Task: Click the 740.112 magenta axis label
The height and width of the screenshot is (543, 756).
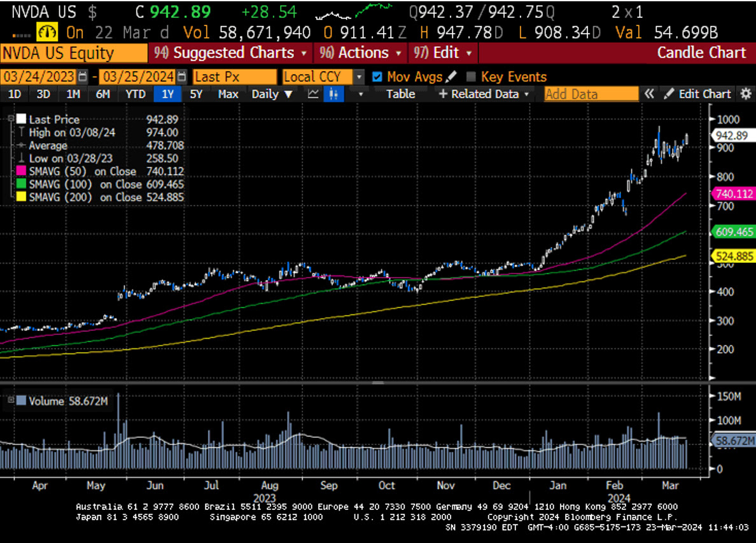Action: click(733, 194)
